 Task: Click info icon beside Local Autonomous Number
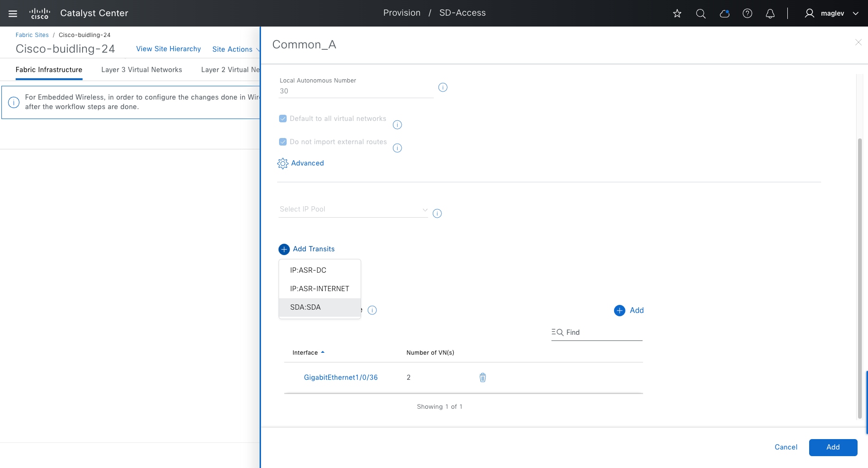tap(443, 87)
